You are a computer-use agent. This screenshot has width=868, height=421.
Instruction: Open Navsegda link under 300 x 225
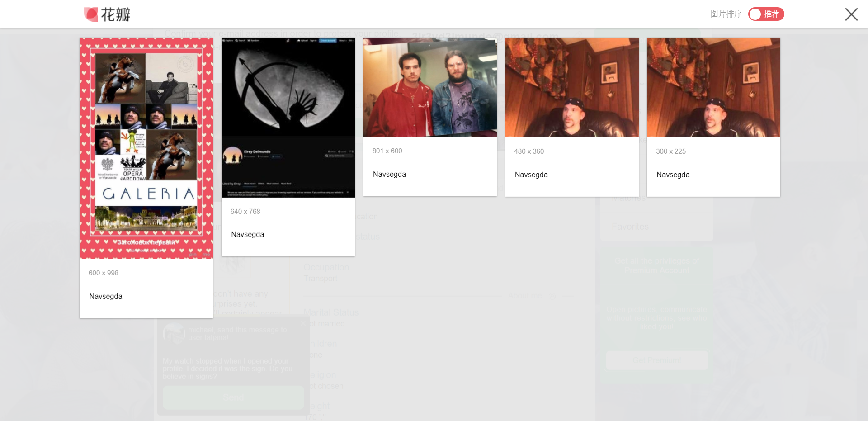coord(673,175)
